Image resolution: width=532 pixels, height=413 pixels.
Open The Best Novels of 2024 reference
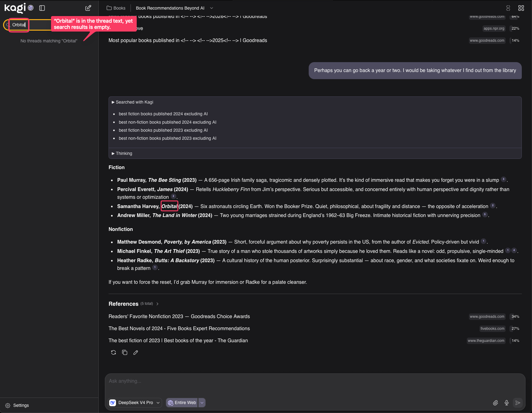179,328
